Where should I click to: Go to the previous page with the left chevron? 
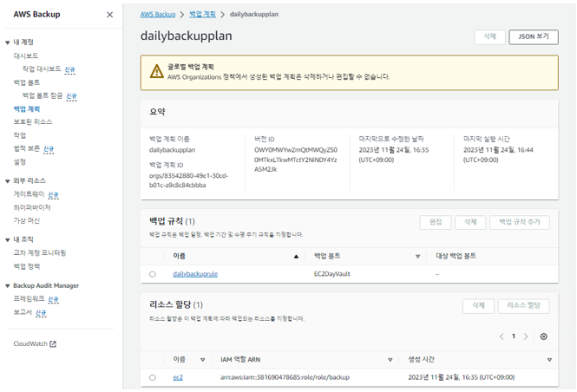[x=502, y=336]
